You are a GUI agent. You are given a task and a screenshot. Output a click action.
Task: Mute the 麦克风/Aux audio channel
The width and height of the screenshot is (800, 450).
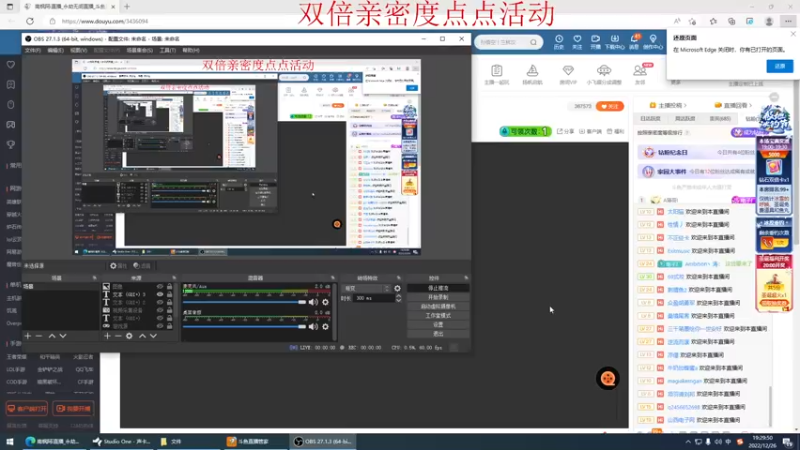point(313,302)
